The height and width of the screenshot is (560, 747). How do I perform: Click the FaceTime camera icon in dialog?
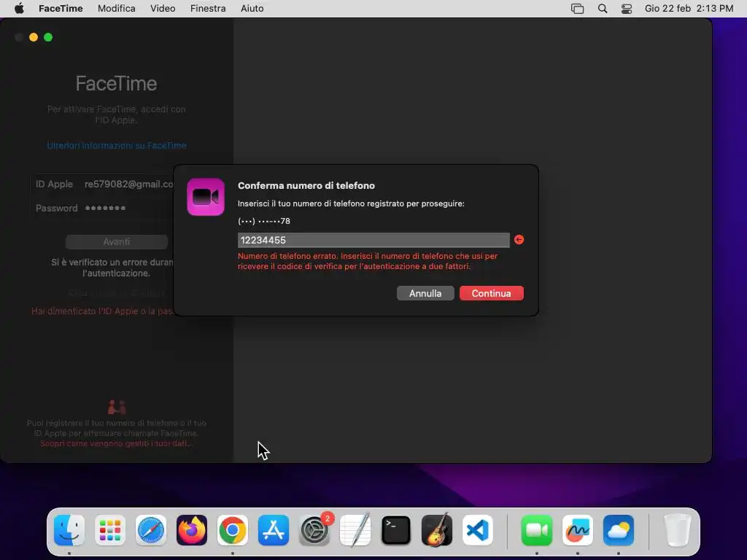(x=206, y=197)
